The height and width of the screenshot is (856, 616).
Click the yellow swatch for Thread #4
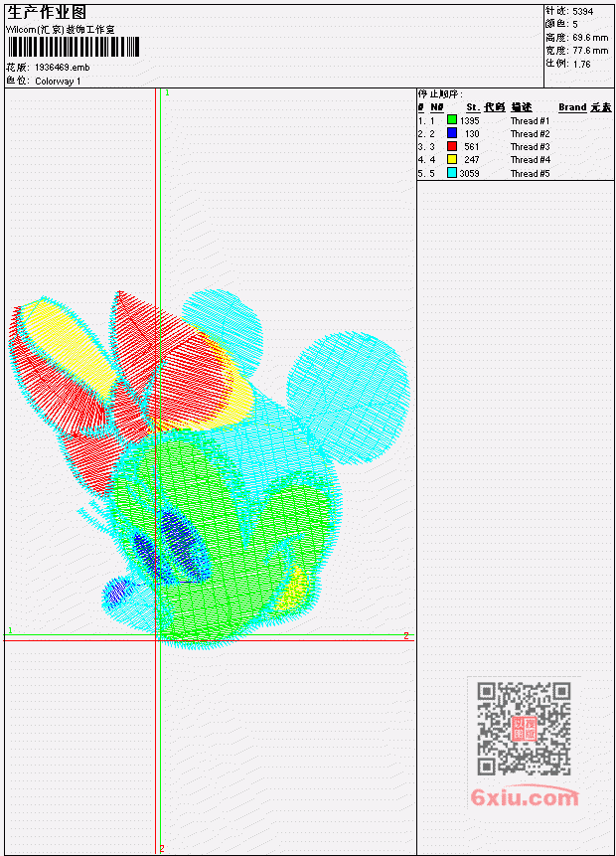click(x=452, y=159)
